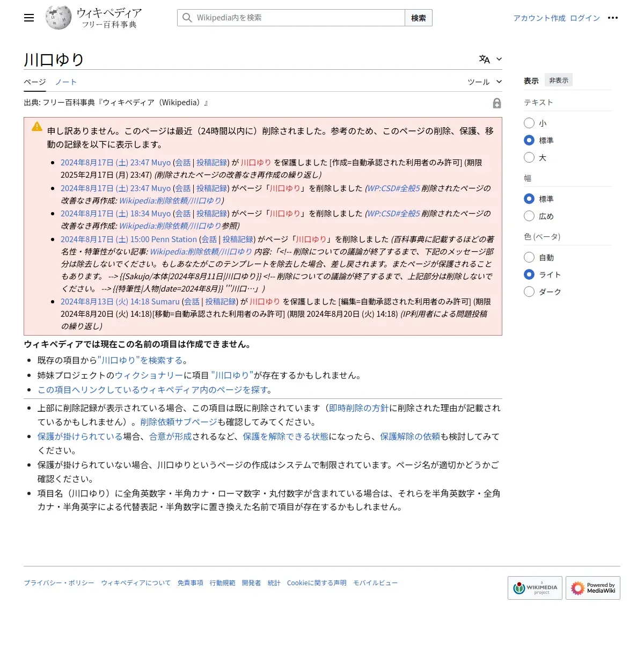Switch to the ページ tab
644x647 pixels.
tap(35, 82)
